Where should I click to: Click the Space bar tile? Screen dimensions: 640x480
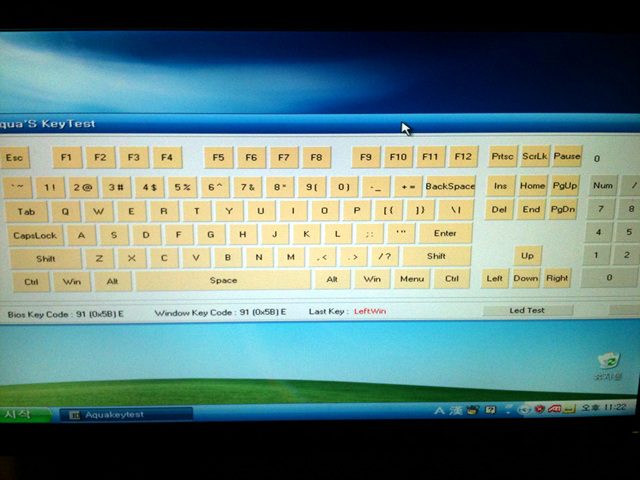(223, 280)
